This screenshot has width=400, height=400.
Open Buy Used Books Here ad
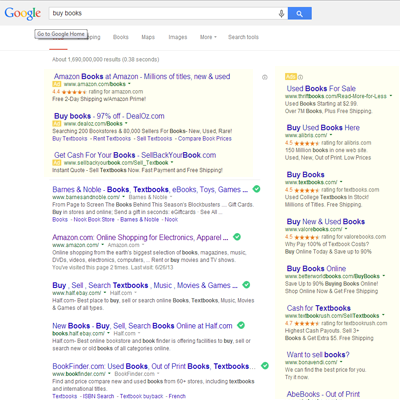(x=323, y=127)
